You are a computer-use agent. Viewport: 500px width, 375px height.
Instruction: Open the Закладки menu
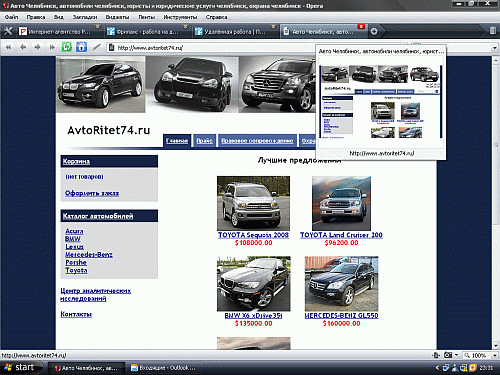[85, 17]
